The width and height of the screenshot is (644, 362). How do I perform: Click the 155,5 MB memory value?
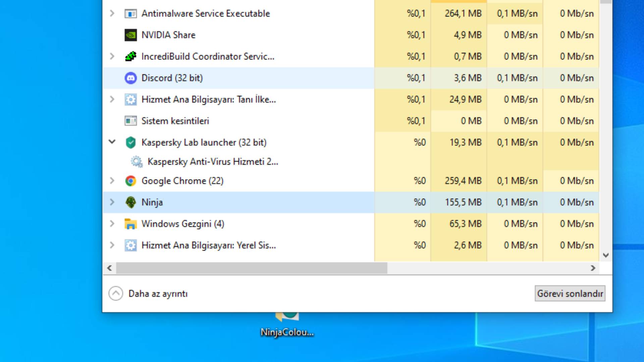point(463,202)
